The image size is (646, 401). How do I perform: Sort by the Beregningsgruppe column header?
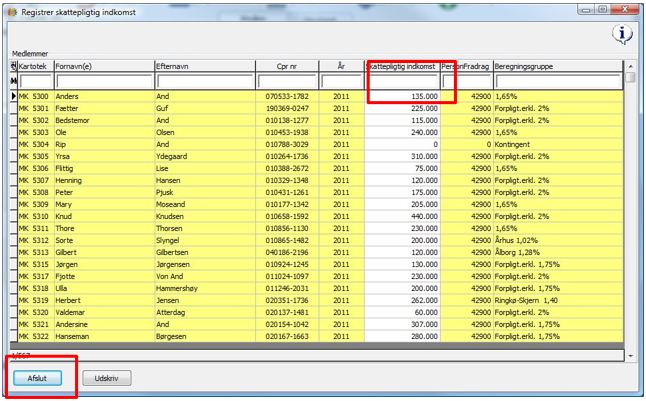558,66
